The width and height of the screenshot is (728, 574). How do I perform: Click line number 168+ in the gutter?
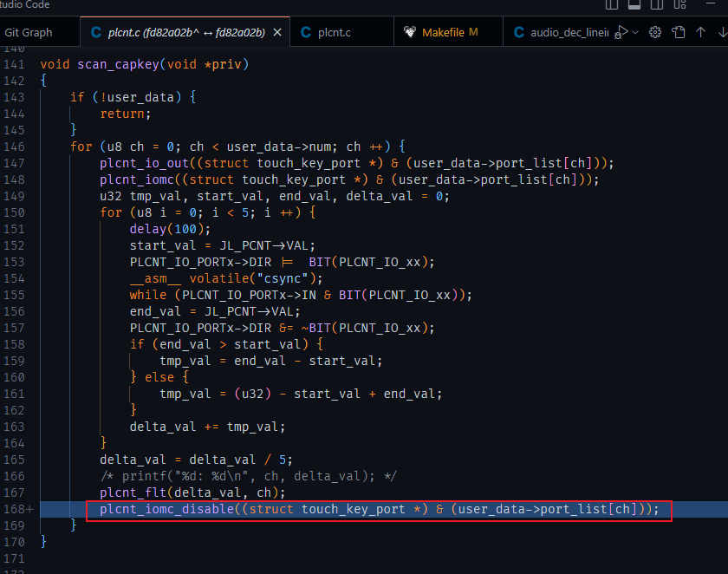point(18,510)
